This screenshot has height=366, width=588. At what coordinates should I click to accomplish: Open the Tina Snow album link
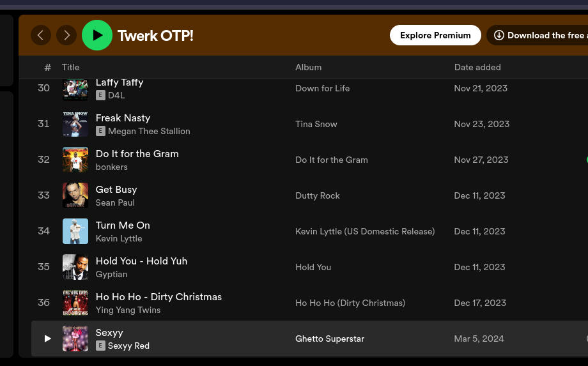316,124
